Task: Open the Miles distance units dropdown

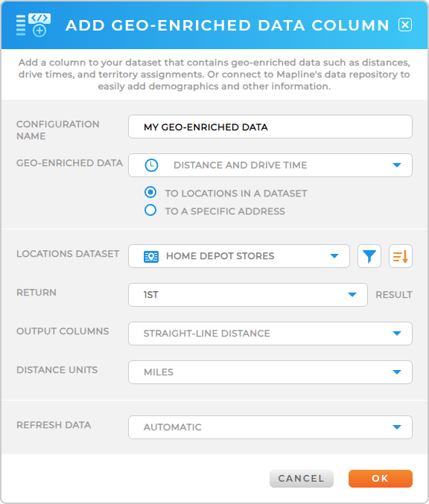Action: [270, 372]
